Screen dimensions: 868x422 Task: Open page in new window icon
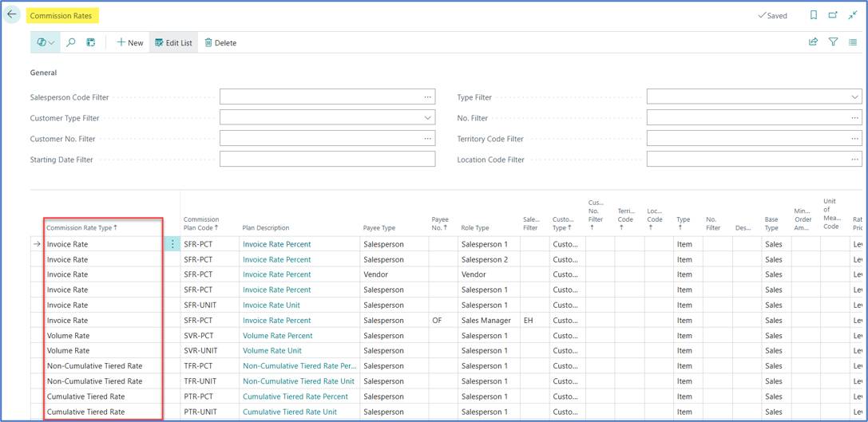(833, 15)
